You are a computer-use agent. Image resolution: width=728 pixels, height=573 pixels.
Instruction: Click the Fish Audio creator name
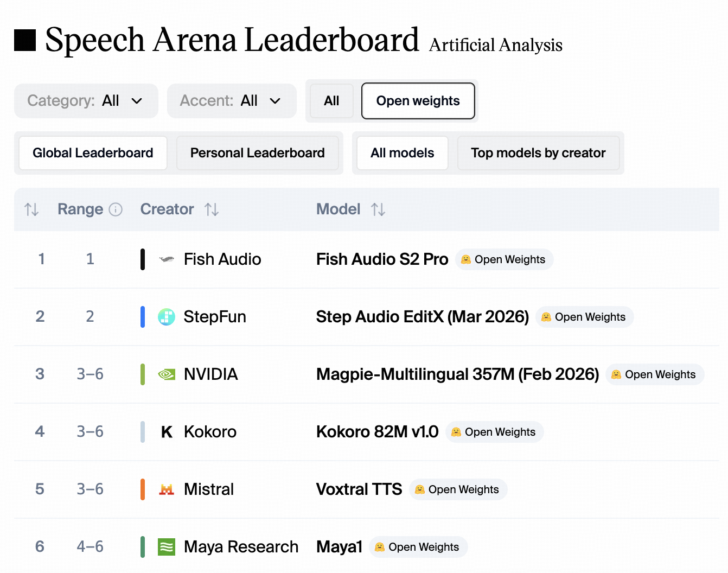pos(222,259)
